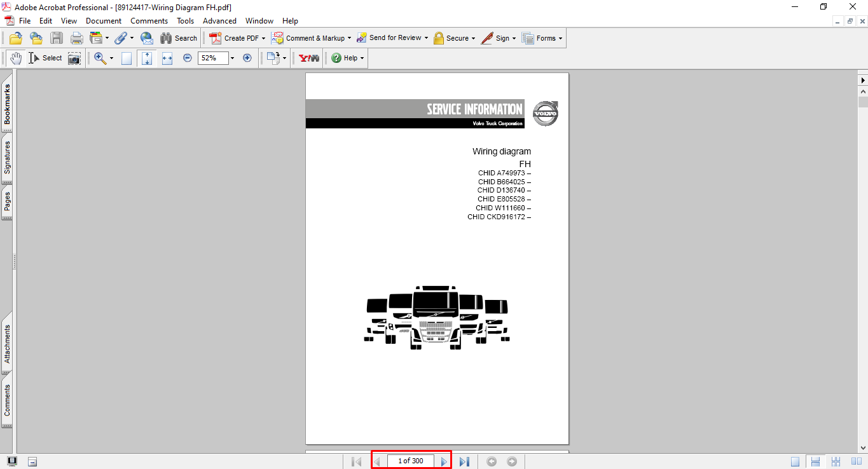This screenshot has height=469, width=868.
Task: Open the Advanced menu
Action: 219,21
